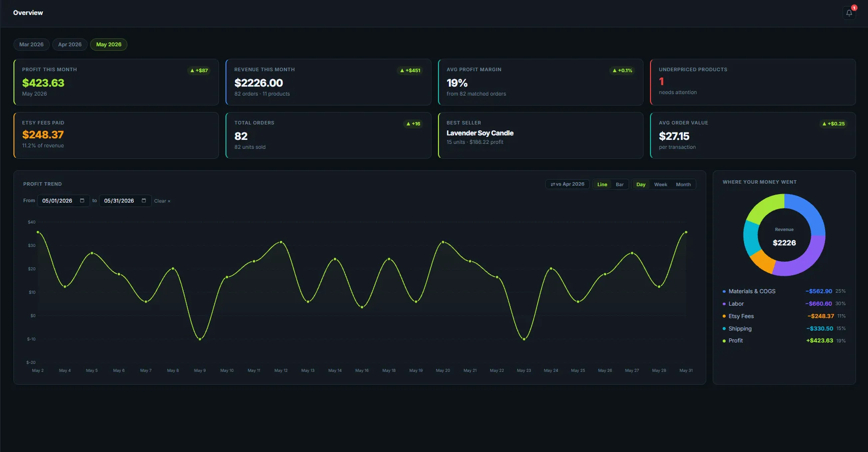
Task: Open calendar picker in From date field
Action: 82,201
